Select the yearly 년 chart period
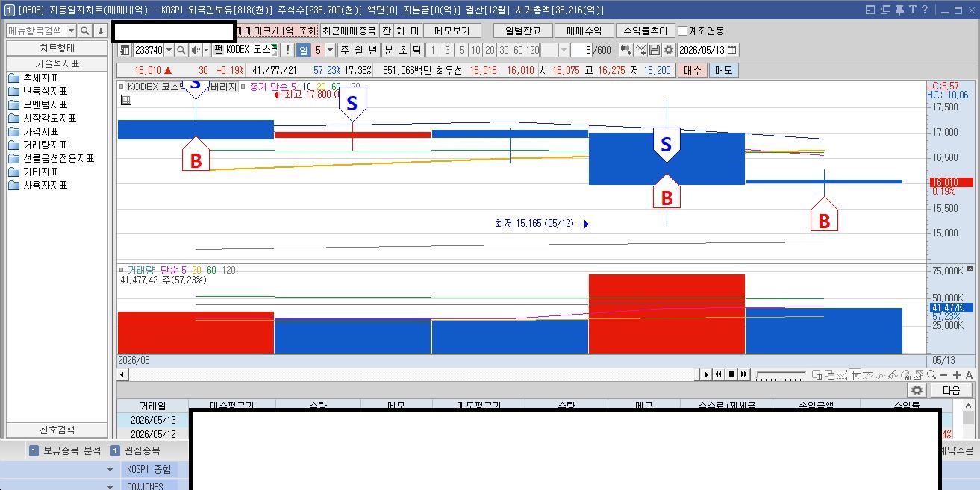The width and height of the screenshot is (980, 490). coord(373,50)
